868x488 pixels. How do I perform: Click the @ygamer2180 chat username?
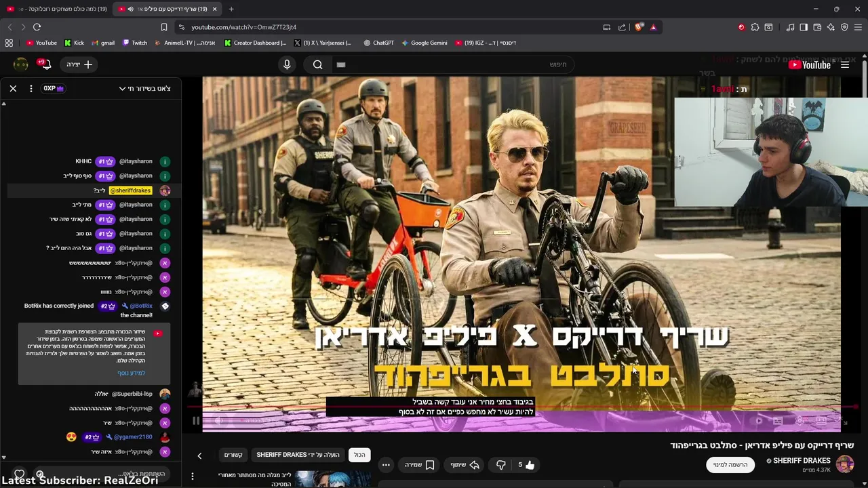tap(133, 437)
